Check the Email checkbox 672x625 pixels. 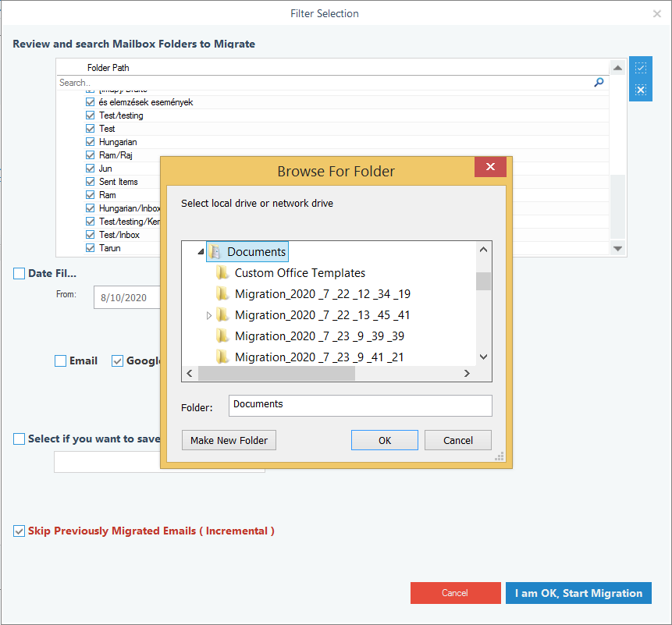pos(60,360)
